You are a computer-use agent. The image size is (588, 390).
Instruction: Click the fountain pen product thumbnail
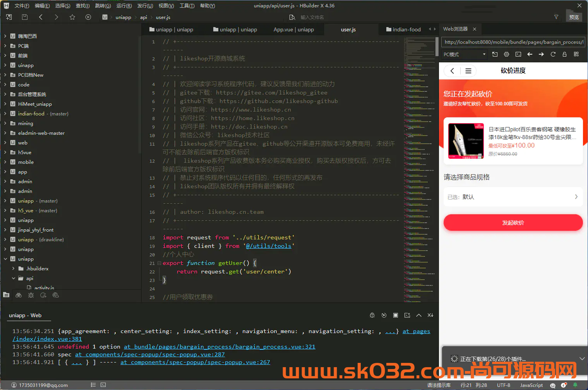[466, 141]
